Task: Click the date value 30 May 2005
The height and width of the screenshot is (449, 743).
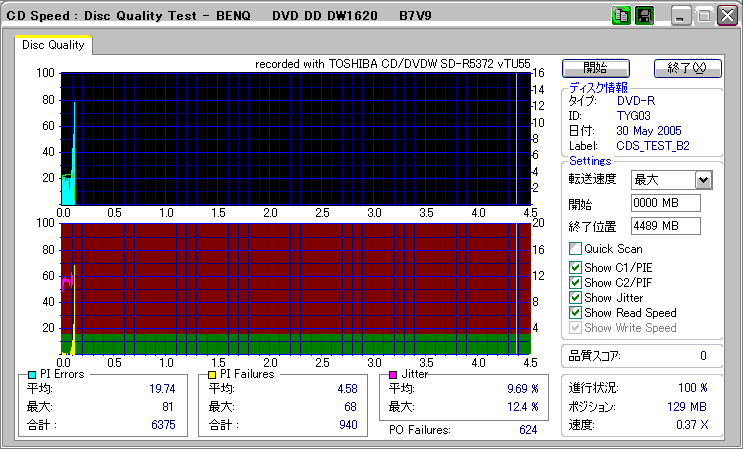Action: (x=649, y=131)
